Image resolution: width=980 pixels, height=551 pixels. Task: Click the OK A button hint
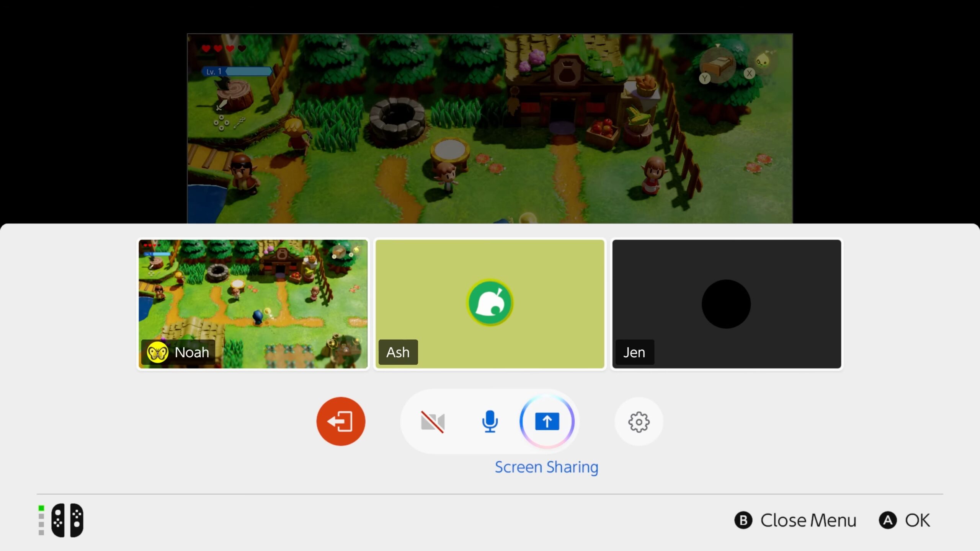[x=904, y=520]
